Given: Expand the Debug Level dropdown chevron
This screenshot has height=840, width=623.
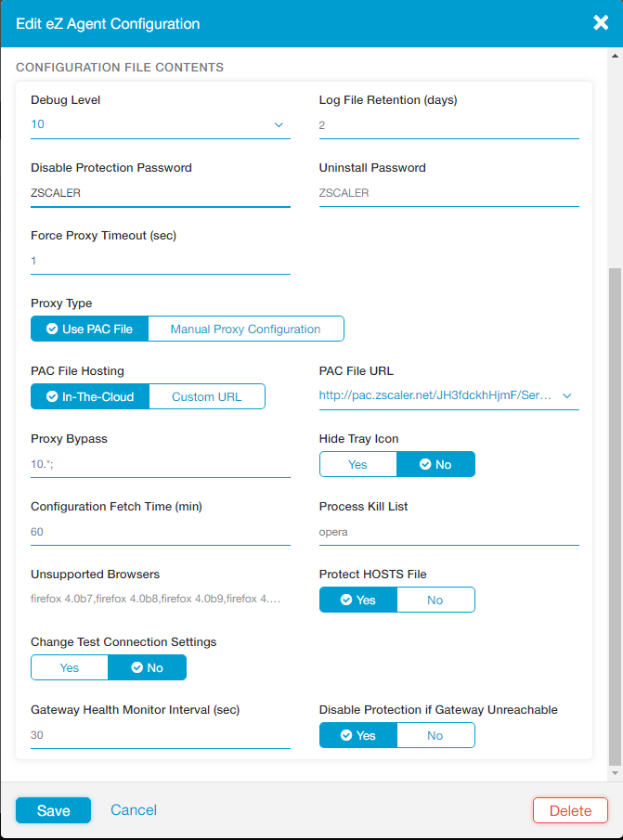Looking at the screenshot, I should pos(279,125).
